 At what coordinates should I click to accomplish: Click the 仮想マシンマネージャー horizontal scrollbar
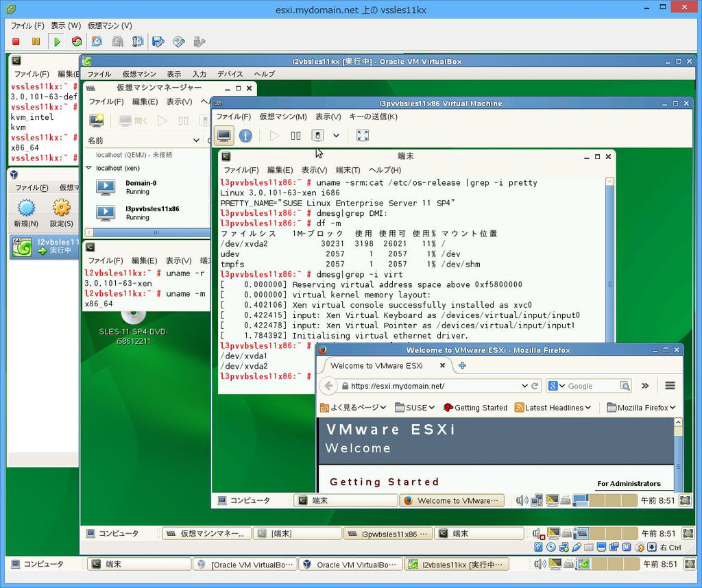tap(148, 232)
